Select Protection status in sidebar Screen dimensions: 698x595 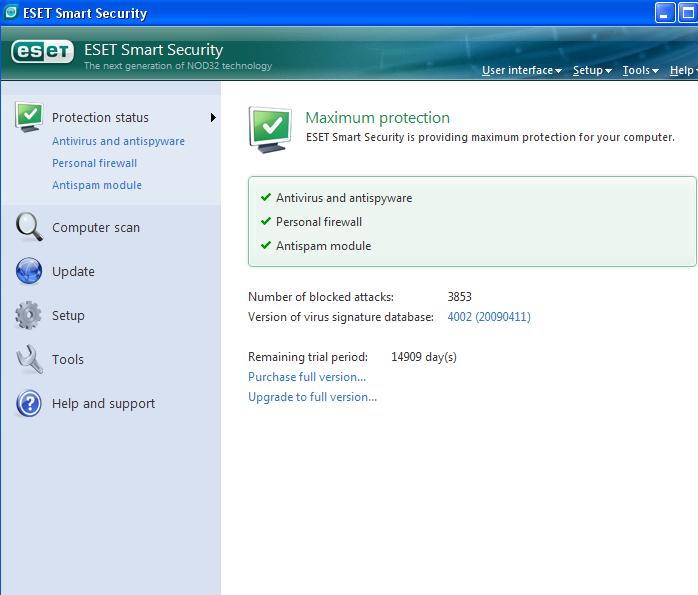tap(100, 117)
